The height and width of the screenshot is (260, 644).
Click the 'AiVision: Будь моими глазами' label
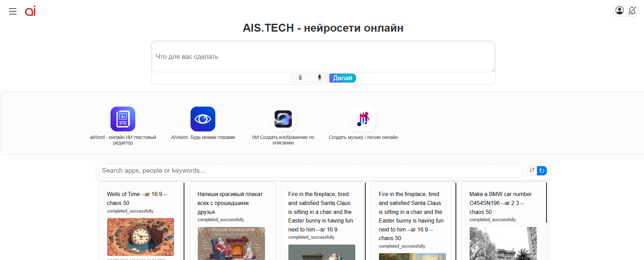coord(203,137)
